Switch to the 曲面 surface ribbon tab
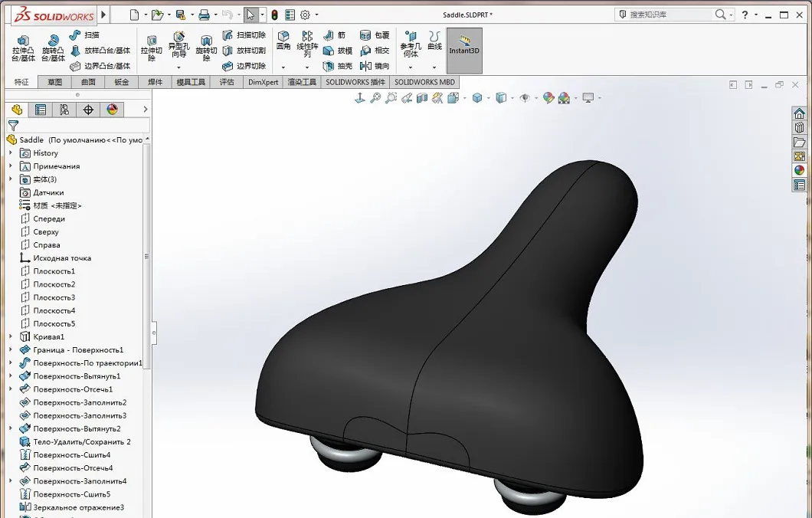Image resolution: width=812 pixels, height=518 pixels. (x=88, y=82)
